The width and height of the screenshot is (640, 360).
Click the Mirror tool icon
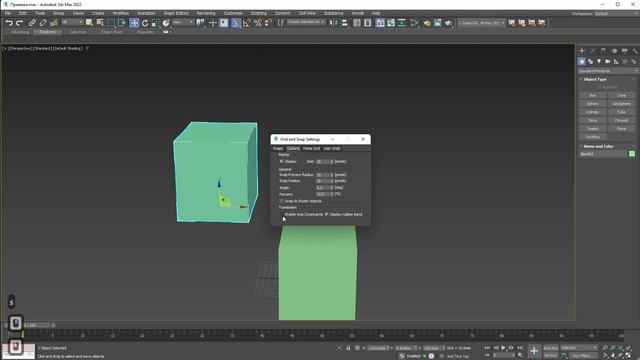[x=333, y=23]
